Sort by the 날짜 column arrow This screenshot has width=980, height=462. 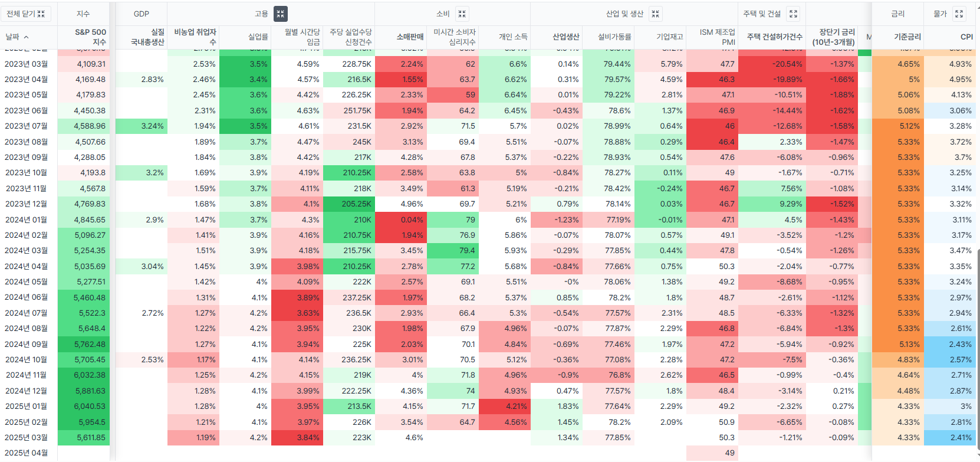(27, 37)
